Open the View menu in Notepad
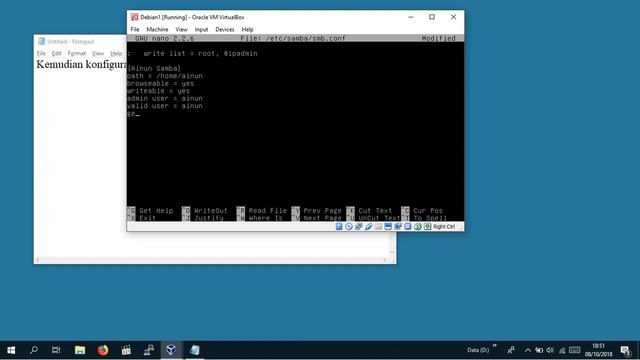Image resolution: width=640 pixels, height=360 pixels. pyautogui.click(x=98, y=53)
